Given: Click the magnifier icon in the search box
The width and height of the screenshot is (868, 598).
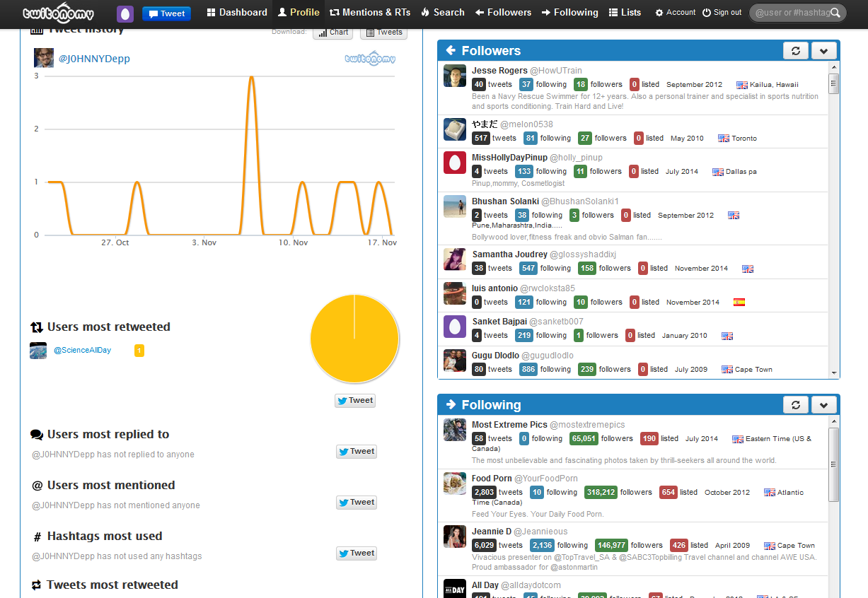Looking at the screenshot, I should coord(835,13).
